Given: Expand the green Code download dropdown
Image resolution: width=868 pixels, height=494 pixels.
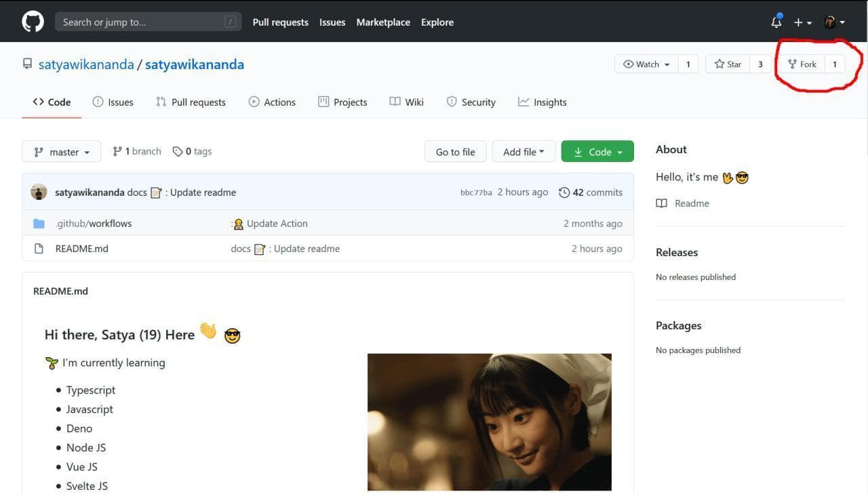Looking at the screenshot, I should [597, 152].
